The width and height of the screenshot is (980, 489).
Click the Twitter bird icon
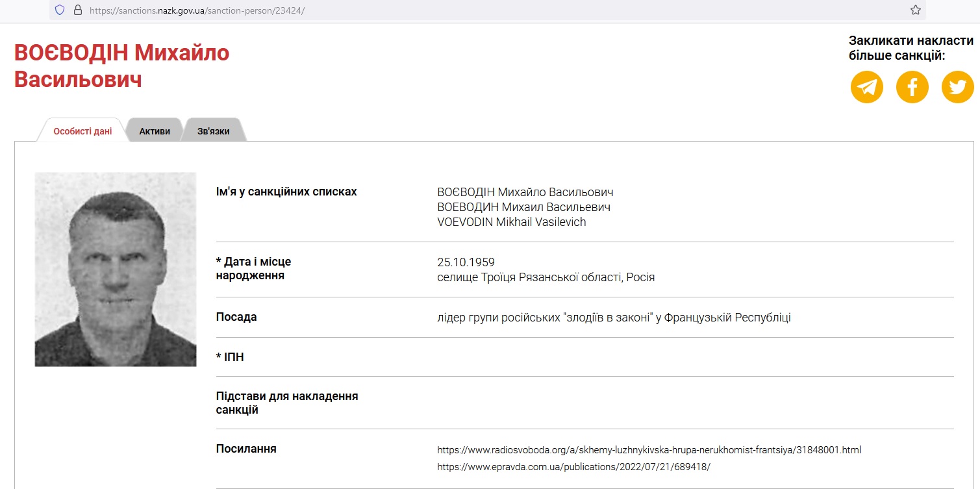(x=957, y=87)
